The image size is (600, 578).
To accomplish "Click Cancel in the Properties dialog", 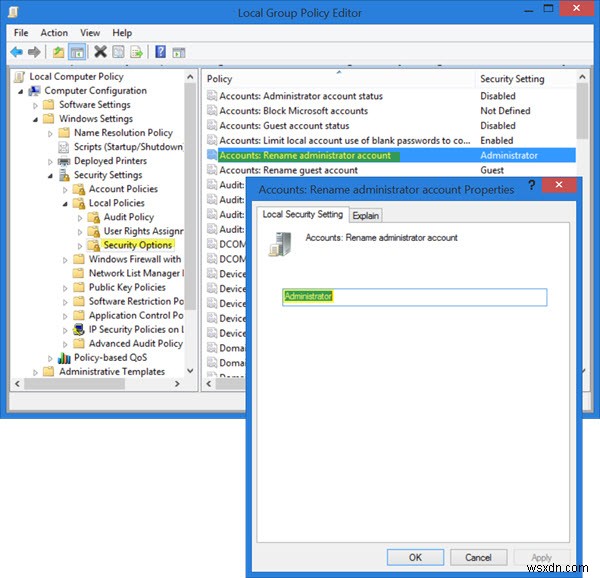I will click(x=478, y=557).
